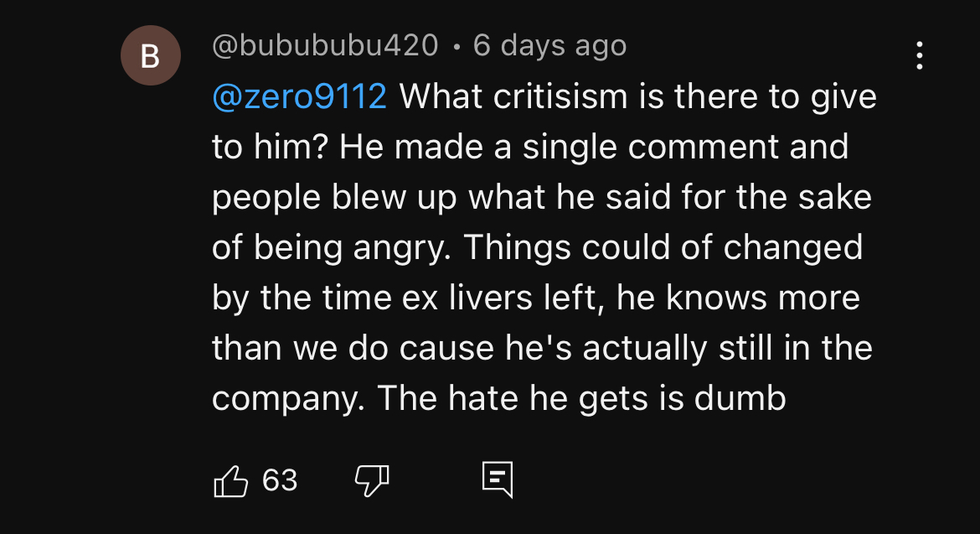Visit the @bubububu420 channel name
980x534 pixels.
[x=325, y=45]
